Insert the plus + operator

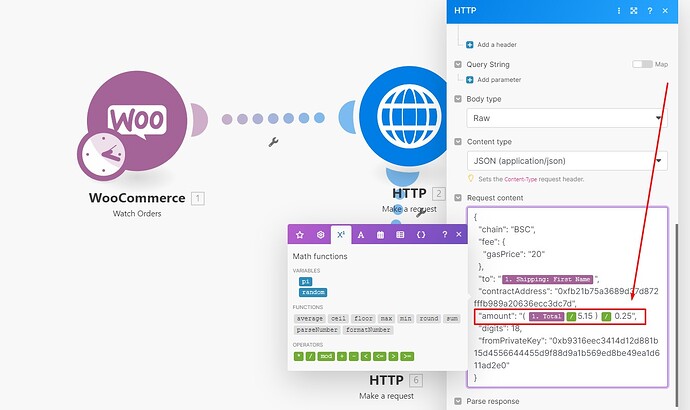click(341, 356)
